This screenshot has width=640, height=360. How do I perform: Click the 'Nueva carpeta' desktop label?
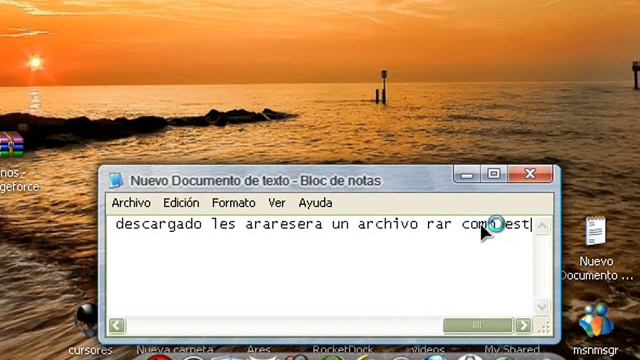coord(175,350)
